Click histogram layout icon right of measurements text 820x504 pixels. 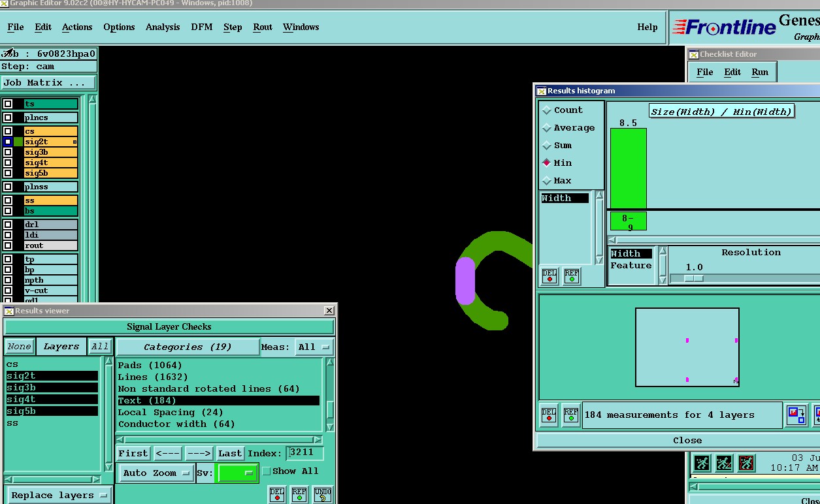click(796, 415)
